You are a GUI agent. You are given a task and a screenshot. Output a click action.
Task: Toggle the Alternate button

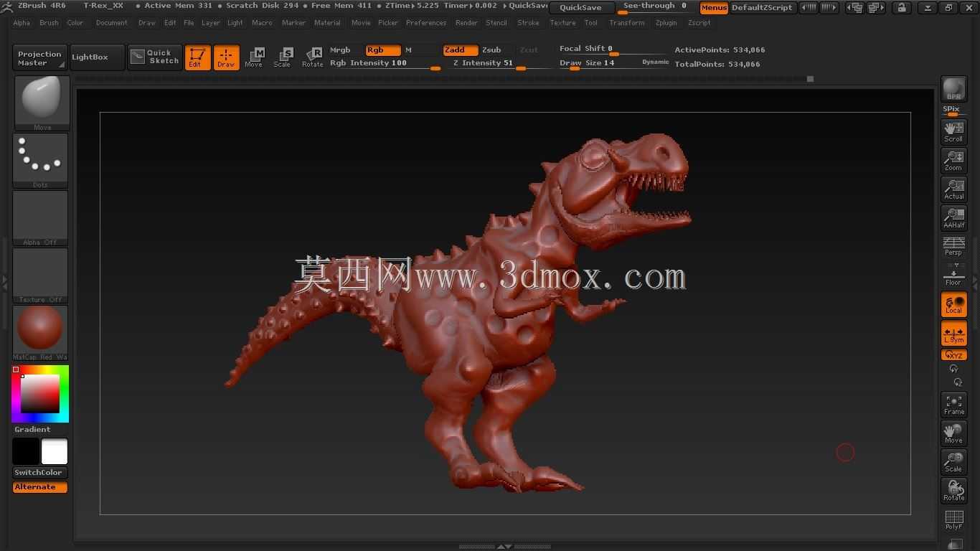pyautogui.click(x=40, y=487)
